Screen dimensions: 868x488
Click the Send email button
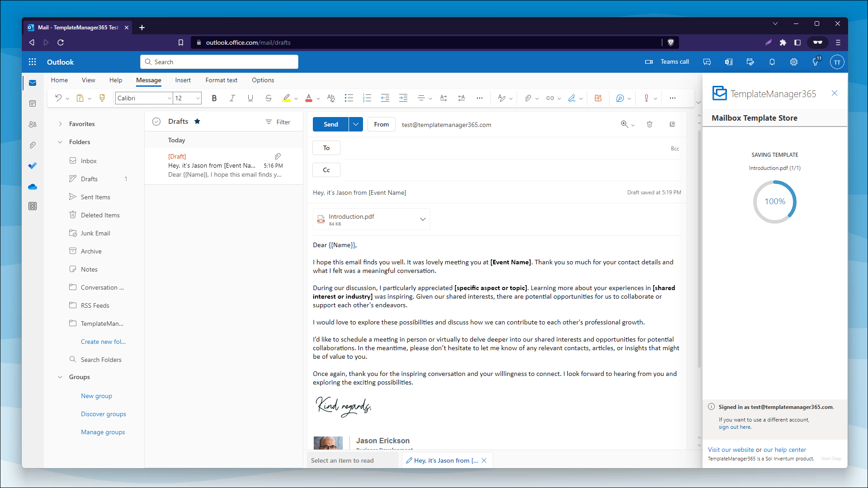[x=330, y=124]
